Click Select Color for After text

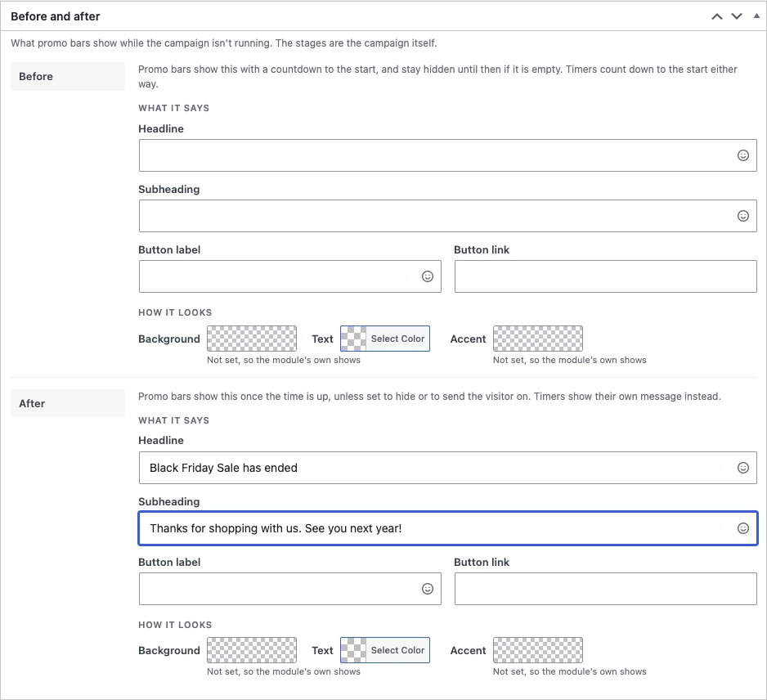tap(385, 650)
